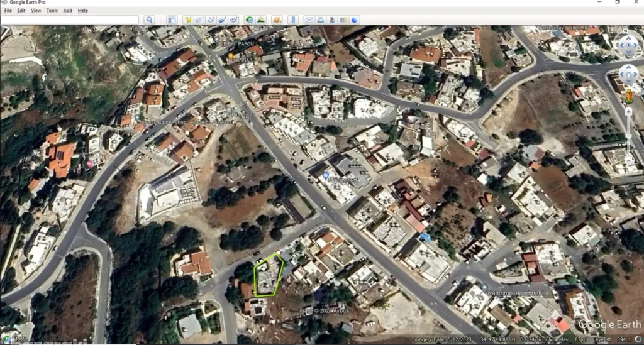644x345 pixels.
Task: Click the zoom in plus button
Action: pyautogui.click(x=628, y=112)
